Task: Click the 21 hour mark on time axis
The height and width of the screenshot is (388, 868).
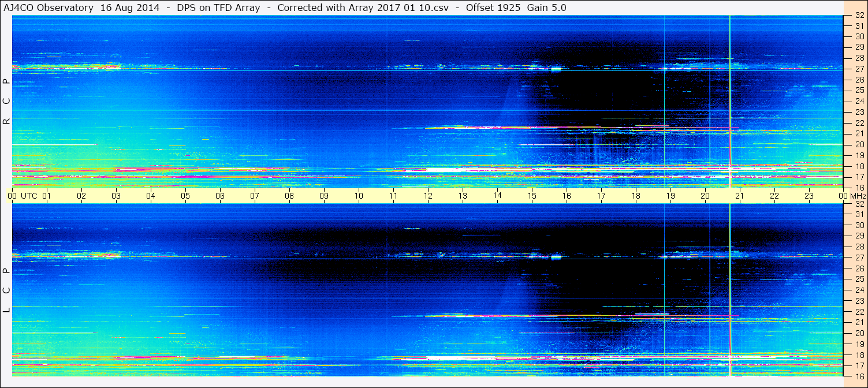Action: [740, 196]
